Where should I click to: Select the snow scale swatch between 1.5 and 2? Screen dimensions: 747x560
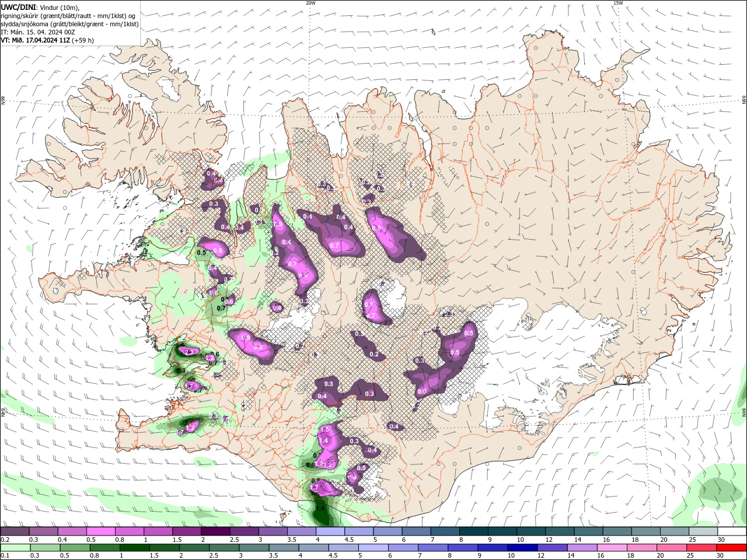click(x=187, y=531)
